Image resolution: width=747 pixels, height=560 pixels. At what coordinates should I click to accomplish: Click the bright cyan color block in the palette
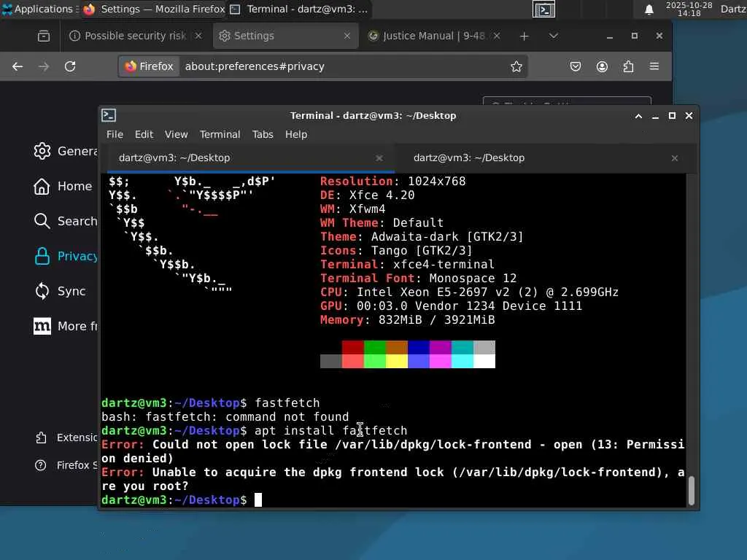(462, 362)
